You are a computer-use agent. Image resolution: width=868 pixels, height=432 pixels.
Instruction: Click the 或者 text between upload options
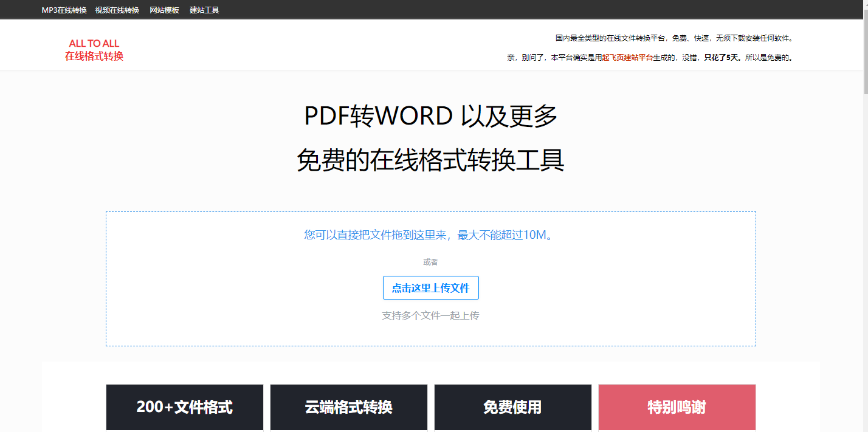(x=431, y=261)
